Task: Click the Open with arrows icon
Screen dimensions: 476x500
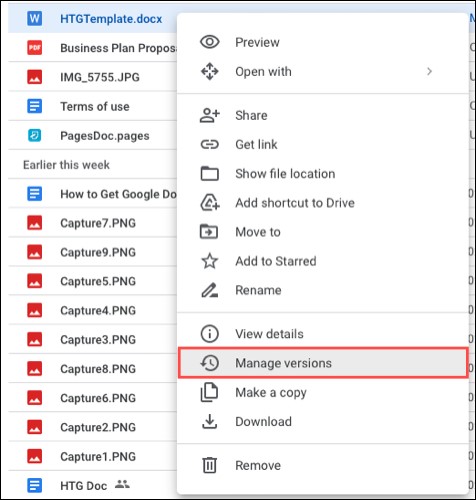Action: pos(210,71)
